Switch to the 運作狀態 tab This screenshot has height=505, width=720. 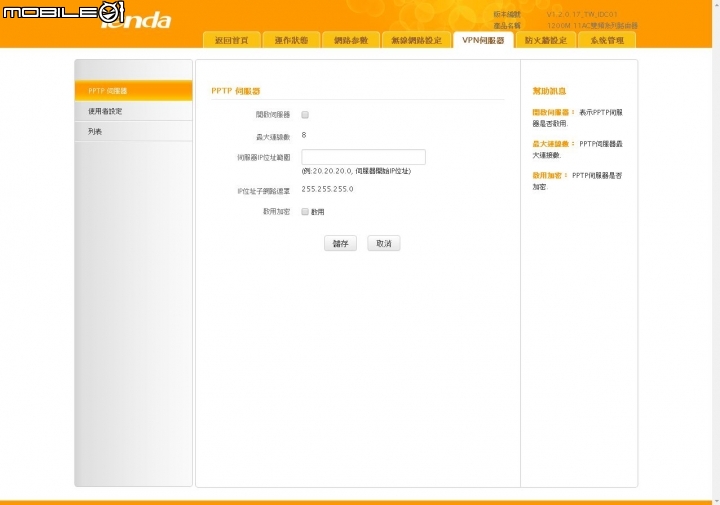pyautogui.click(x=291, y=40)
